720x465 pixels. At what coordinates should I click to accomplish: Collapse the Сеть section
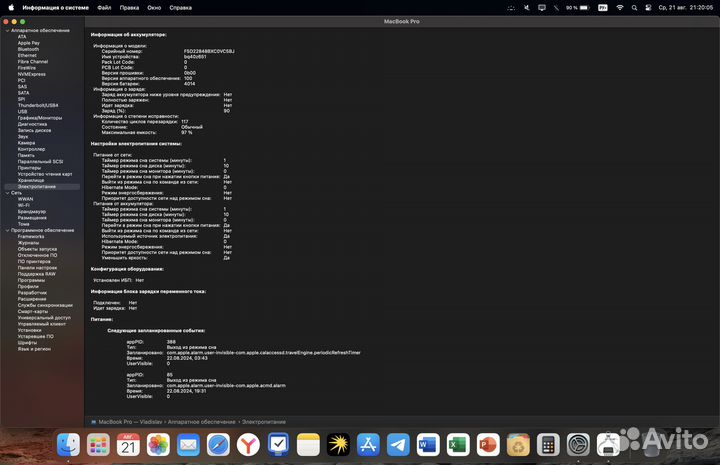(x=7, y=193)
